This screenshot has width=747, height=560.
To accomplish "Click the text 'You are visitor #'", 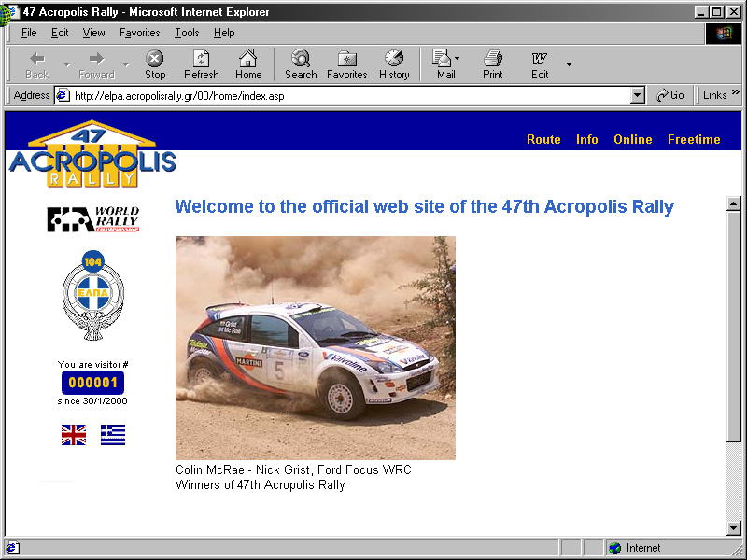I will [92, 364].
